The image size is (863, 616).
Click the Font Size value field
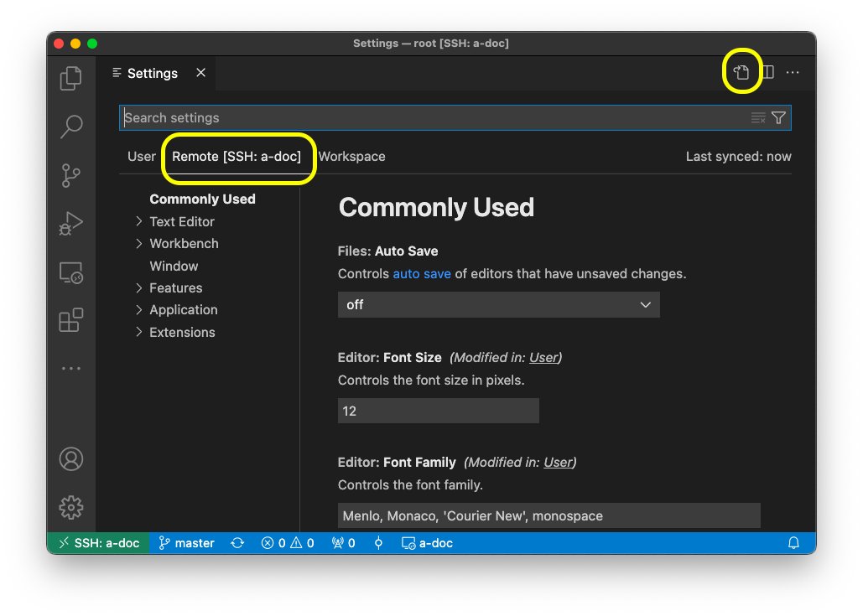click(x=438, y=411)
